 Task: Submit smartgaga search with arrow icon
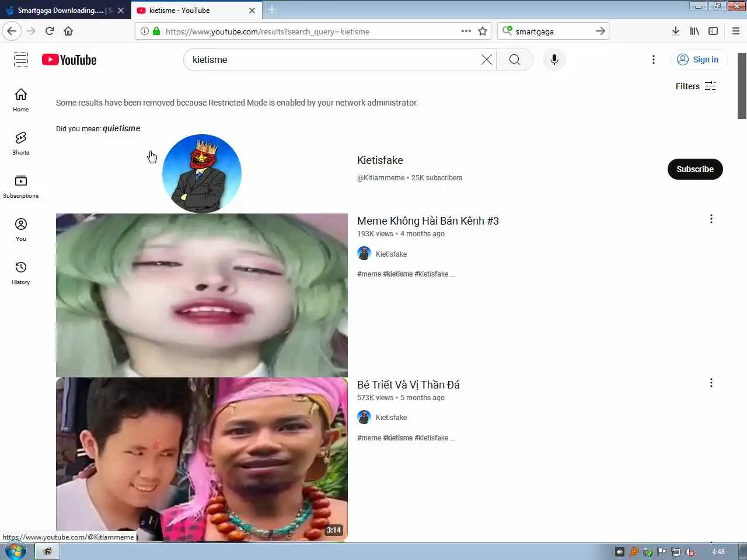[x=600, y=31]
